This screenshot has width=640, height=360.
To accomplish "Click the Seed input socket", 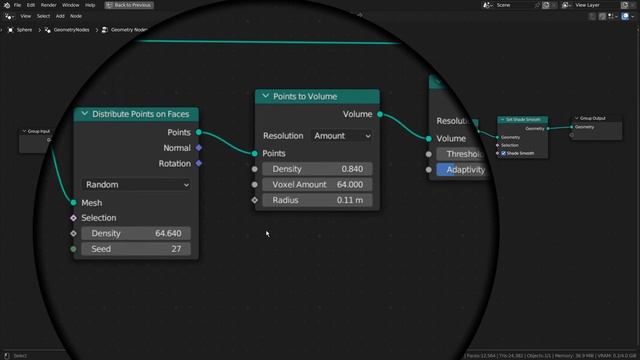I will (x=73, y=249).
